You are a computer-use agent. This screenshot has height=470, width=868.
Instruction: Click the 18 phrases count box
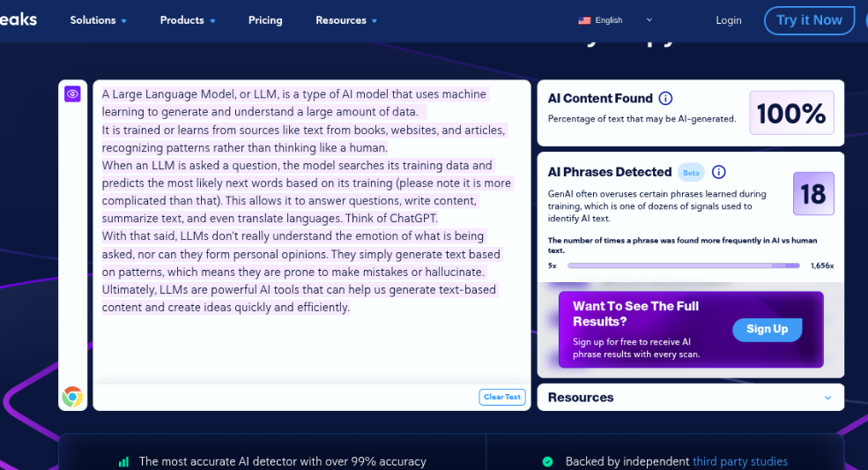[813, 194]
